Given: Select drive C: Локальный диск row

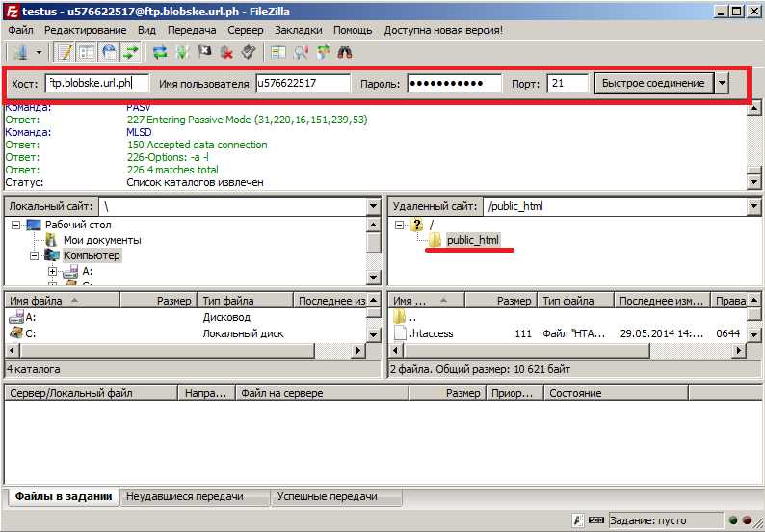Looking at the screenshot, I should pos(186,333).
